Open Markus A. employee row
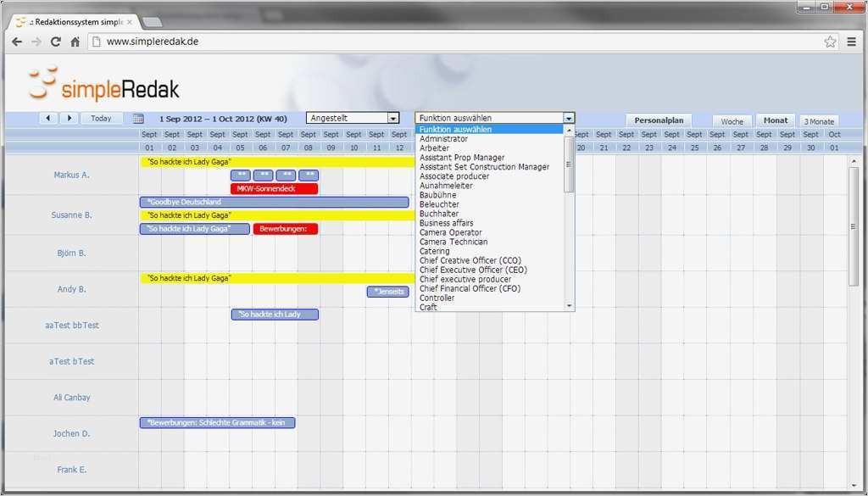This screenshot has width=868, height=496. pyautogui.click(x=71, y=175)
